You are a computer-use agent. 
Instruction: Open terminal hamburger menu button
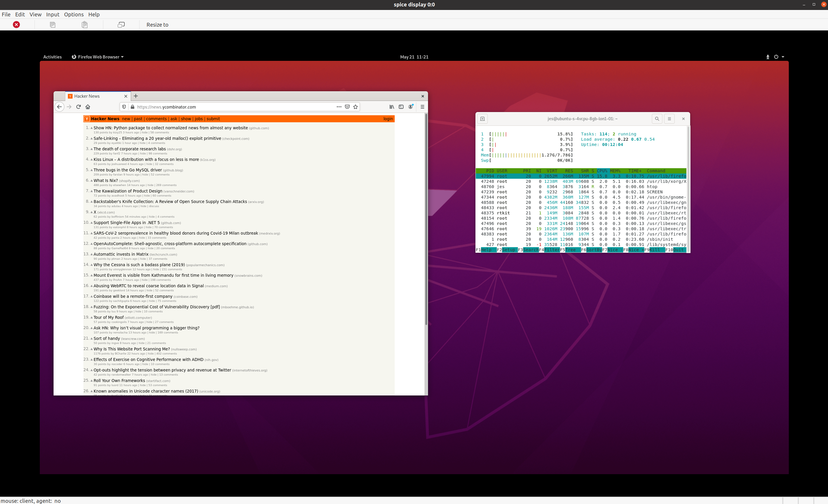tap(669, 118)
